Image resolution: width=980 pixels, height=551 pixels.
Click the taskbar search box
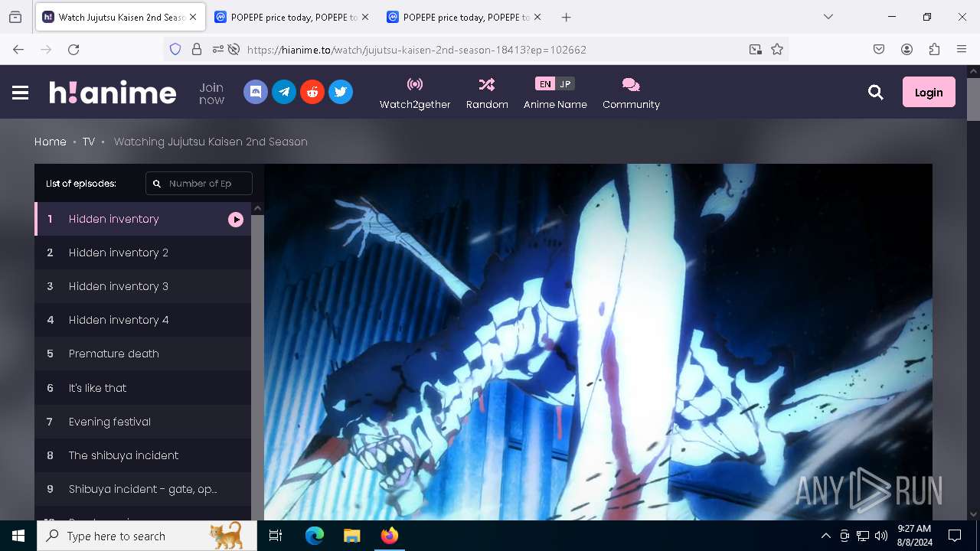point(147,536)
